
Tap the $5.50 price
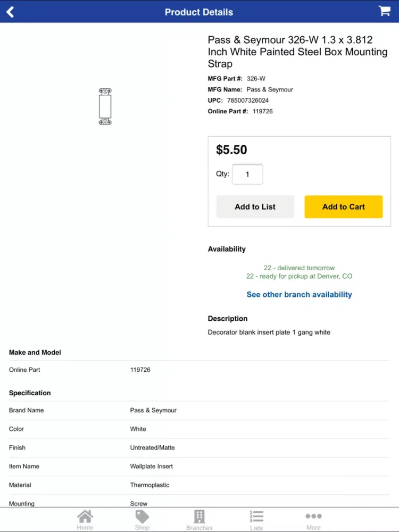[x=231, y=150]
